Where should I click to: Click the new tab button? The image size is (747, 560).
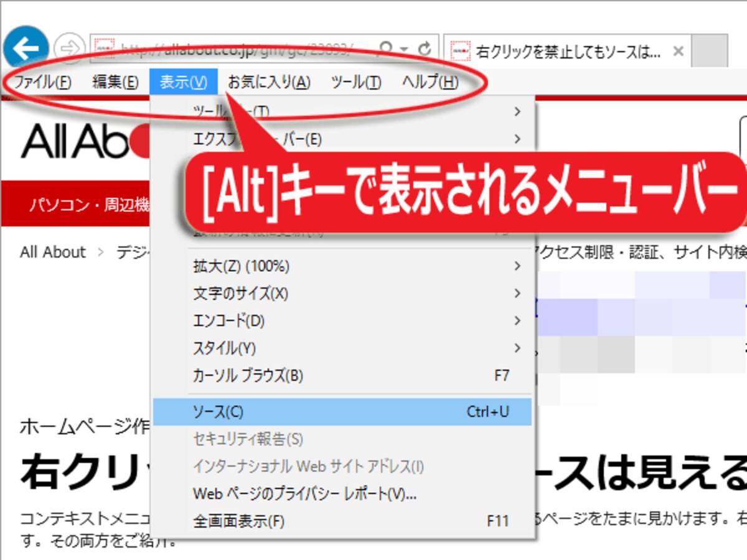tap(710, 51)
